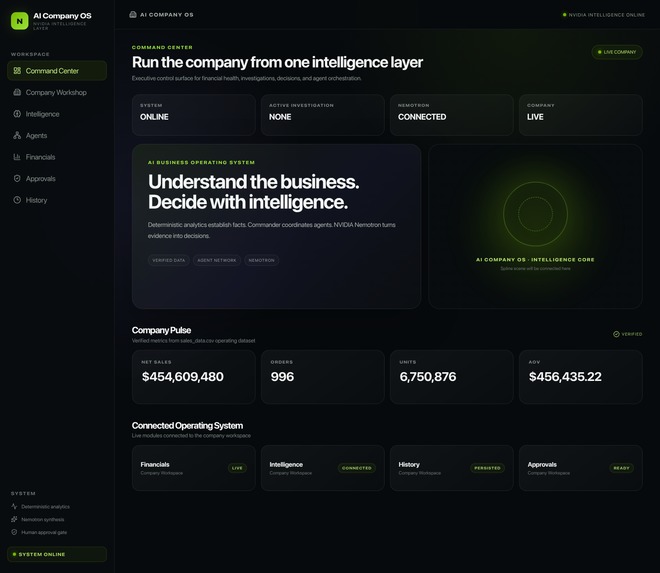Open Company Workshop from the sidebar
The width and height of the screenshot is (660, 573).
click(57, 92)
